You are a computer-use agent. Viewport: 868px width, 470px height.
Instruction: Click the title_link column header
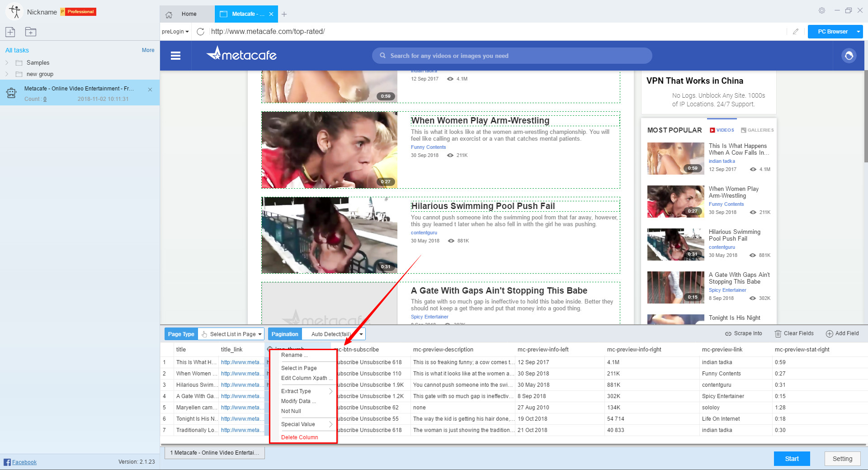pyautogui.click(x=231, y=350)
